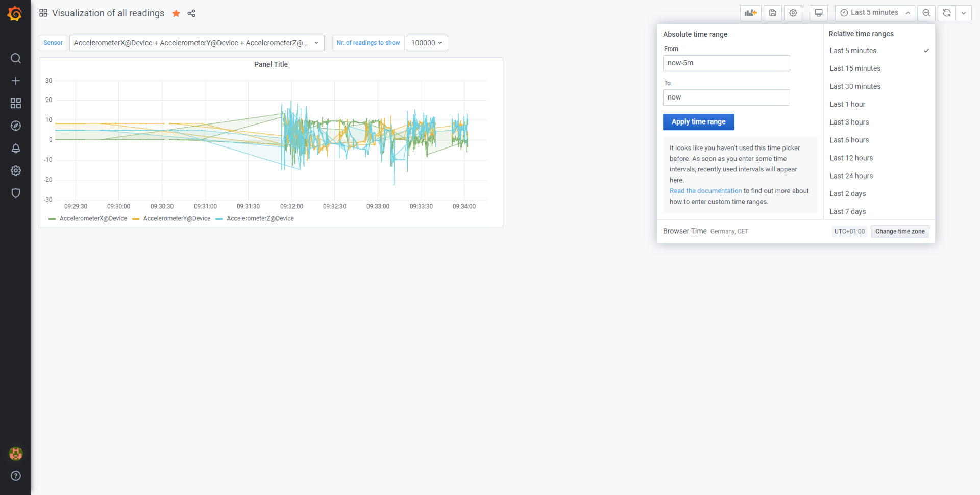Click the Add panel toolbar icon
980x495 pixels.
click(x=751, y=13)
